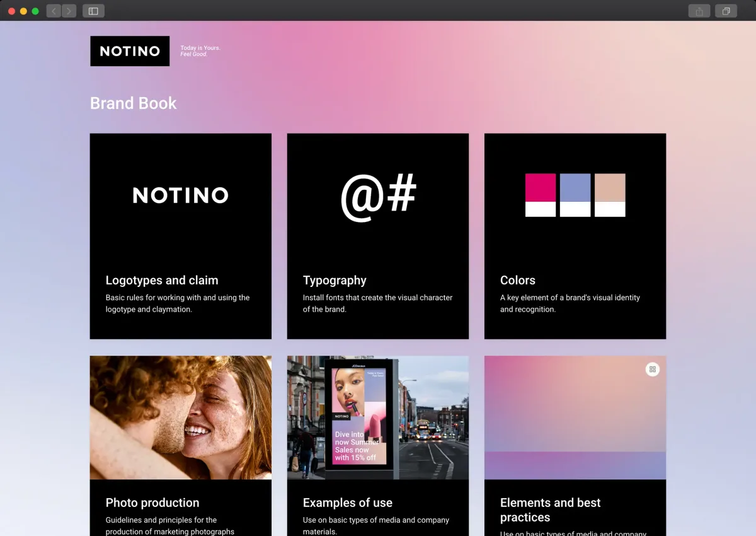Click the couple photo thumbnail

pos(181,417)
